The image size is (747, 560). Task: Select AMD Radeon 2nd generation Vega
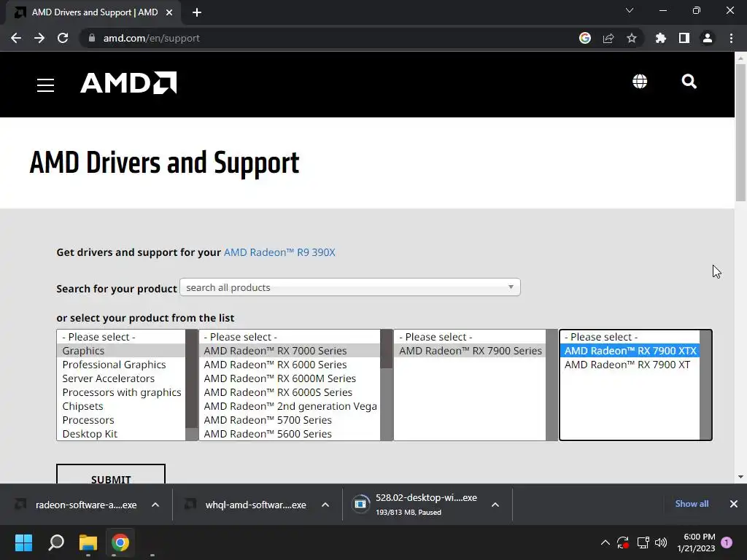pyautogui.click(x=290, y=405)
